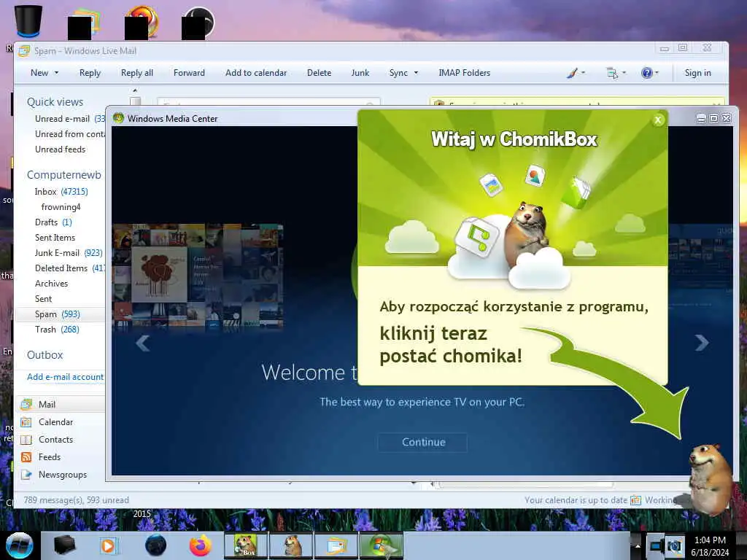
Task: Collapse the Quick views section header
Action: 55,102
